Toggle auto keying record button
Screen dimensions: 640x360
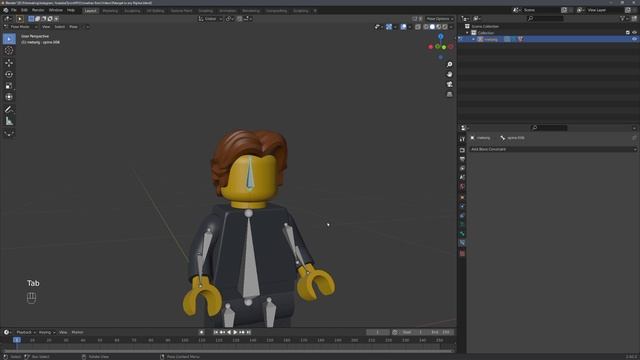[x=202, y=332]
